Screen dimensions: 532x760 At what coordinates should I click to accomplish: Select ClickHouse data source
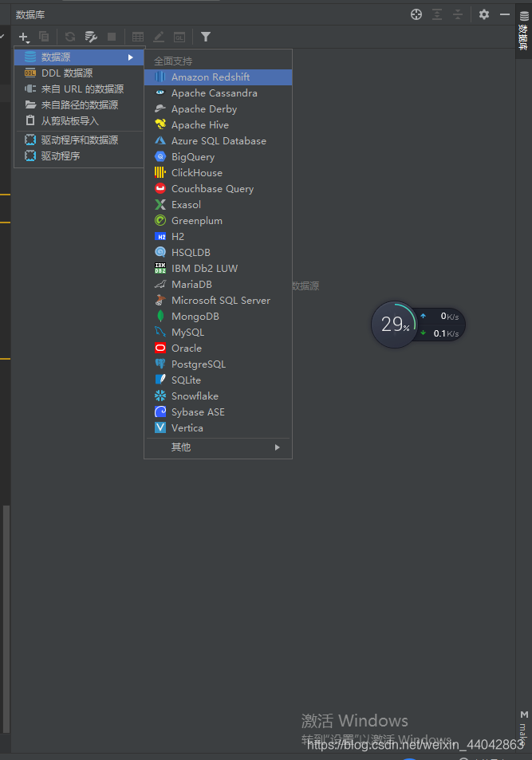click(x=219, y=173)
